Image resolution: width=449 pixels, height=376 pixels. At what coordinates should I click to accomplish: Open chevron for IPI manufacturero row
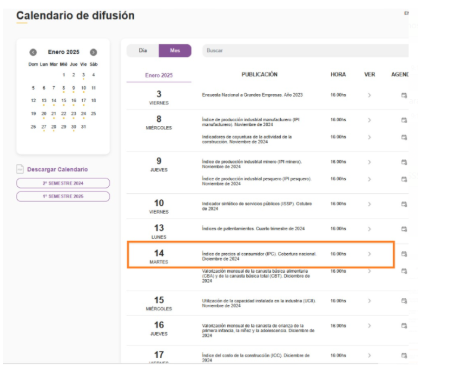369,120
